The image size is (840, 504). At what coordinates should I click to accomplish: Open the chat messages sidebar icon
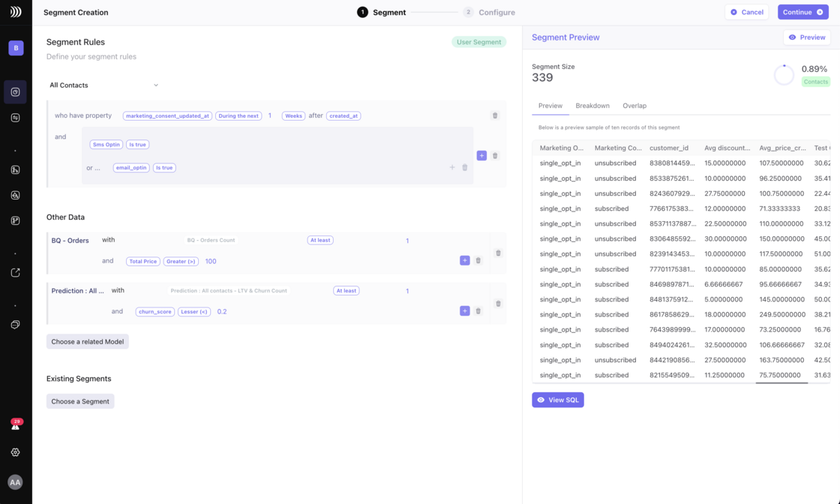click(16, 325)
